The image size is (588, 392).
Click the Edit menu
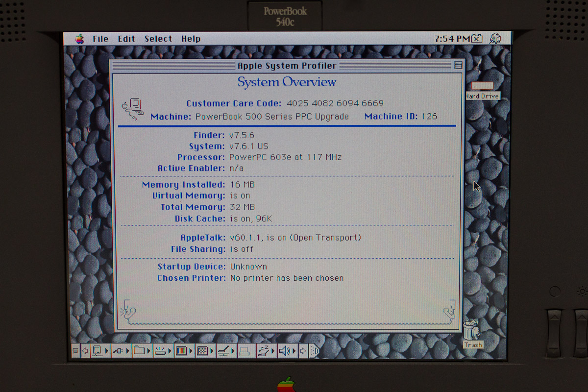click(x=126, y=39)
